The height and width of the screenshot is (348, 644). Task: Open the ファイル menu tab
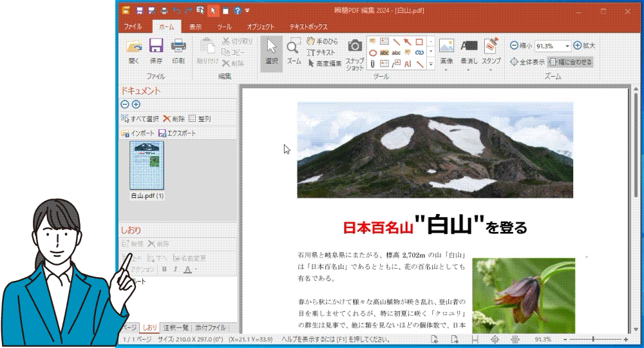click(x=133, y=27)
